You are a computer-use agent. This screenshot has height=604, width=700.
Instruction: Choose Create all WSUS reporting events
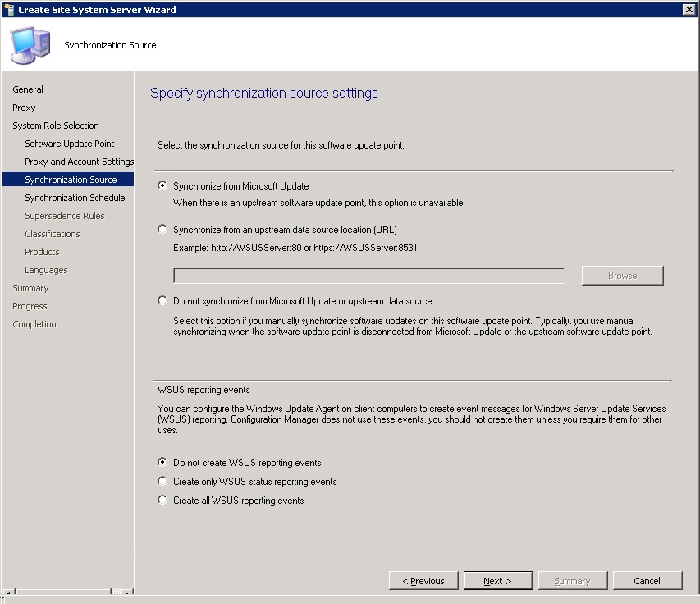[x=162, y=501]
